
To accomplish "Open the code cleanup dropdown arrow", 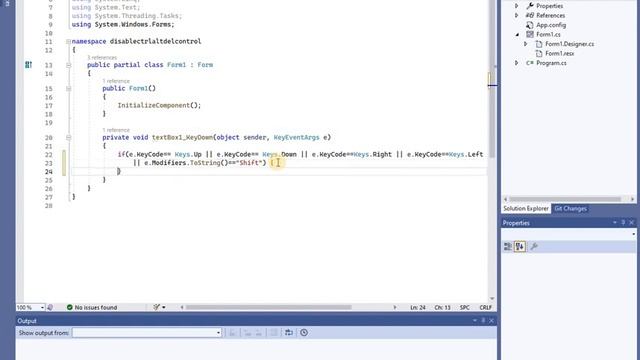I will point(164,307).
